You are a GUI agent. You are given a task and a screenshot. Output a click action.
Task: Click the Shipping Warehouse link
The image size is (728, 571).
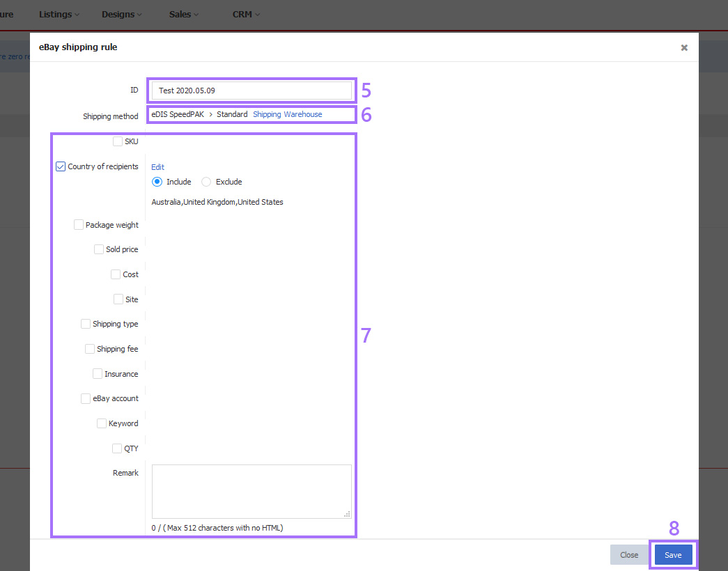pyautogui.click(x=287, y=114)
